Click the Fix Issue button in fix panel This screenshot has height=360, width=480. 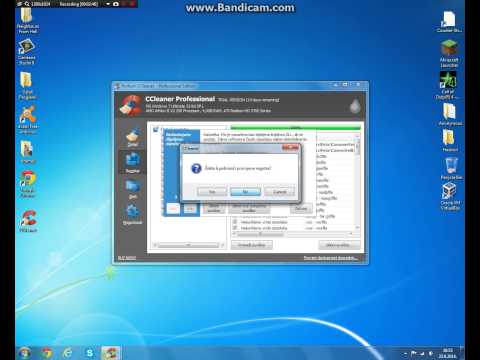214,209
